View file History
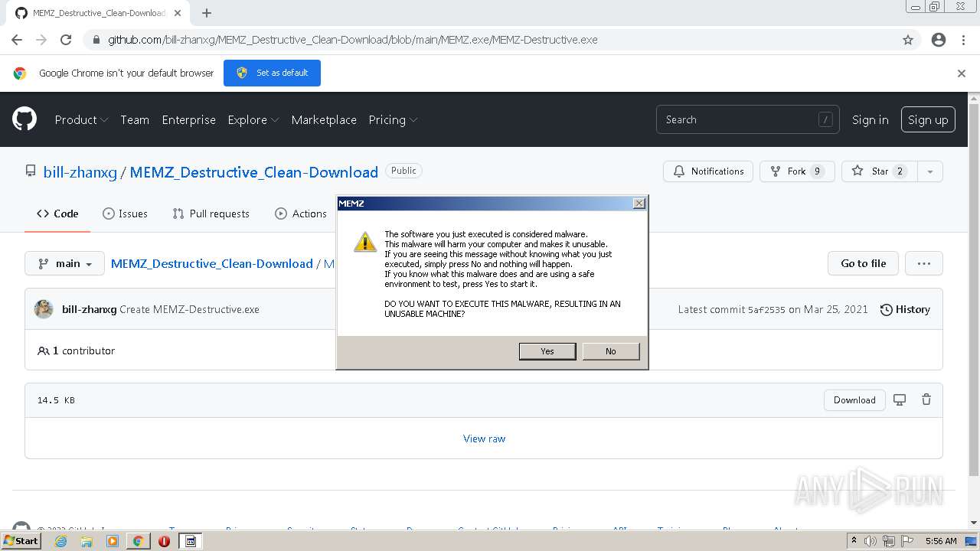Screen dimensions: 980x551 click(x=905, y=309)
